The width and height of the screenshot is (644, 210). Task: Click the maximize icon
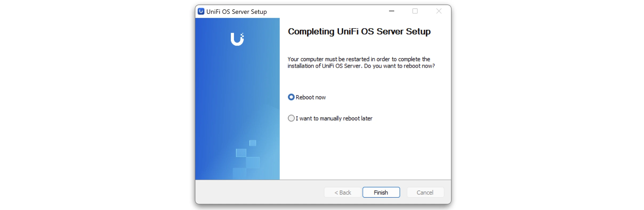click(415, 11)
